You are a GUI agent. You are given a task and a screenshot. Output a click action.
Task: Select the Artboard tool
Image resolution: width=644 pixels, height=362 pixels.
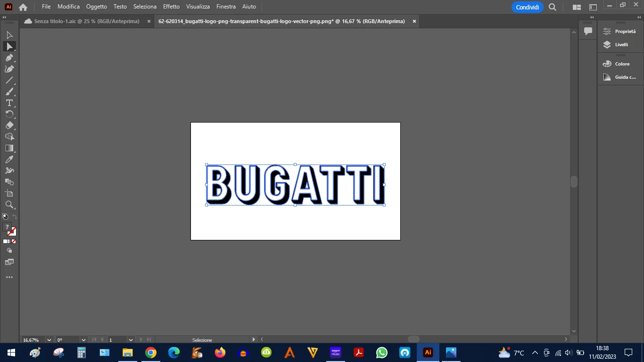(x=9, y=193)
